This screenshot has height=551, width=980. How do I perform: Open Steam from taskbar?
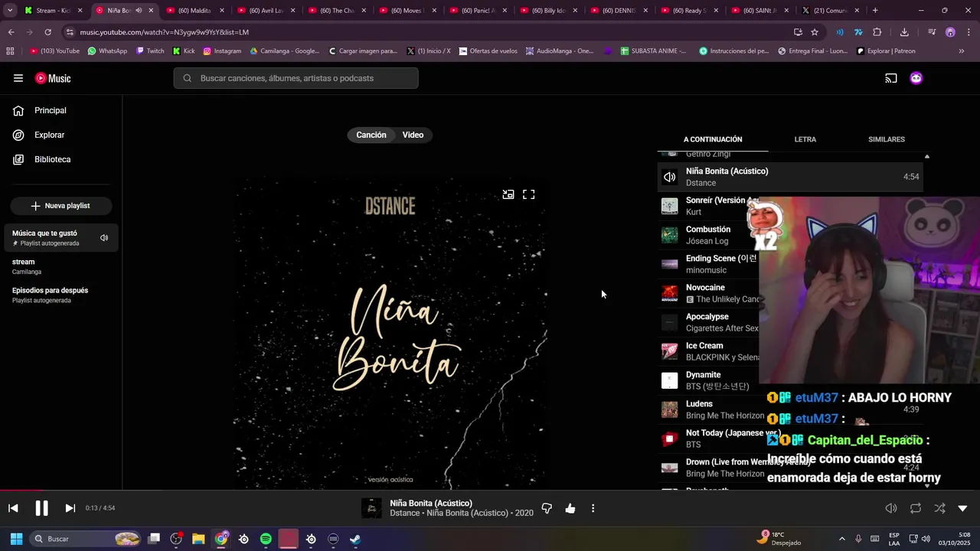point(355,539)
